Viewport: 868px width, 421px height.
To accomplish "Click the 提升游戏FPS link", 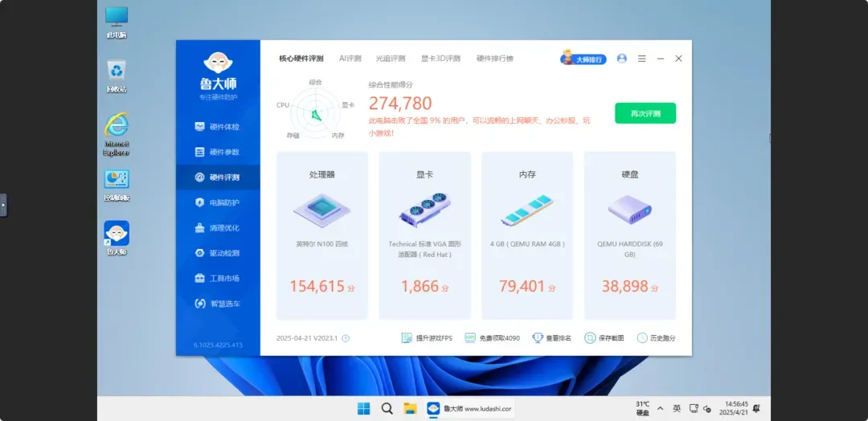I will tap(427, 338).
